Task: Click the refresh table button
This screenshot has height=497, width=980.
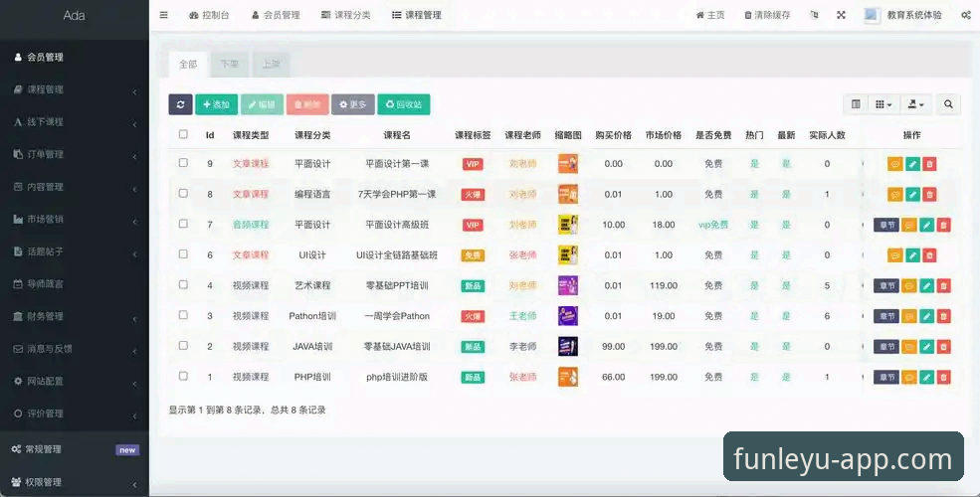Action: pos(180,104)
